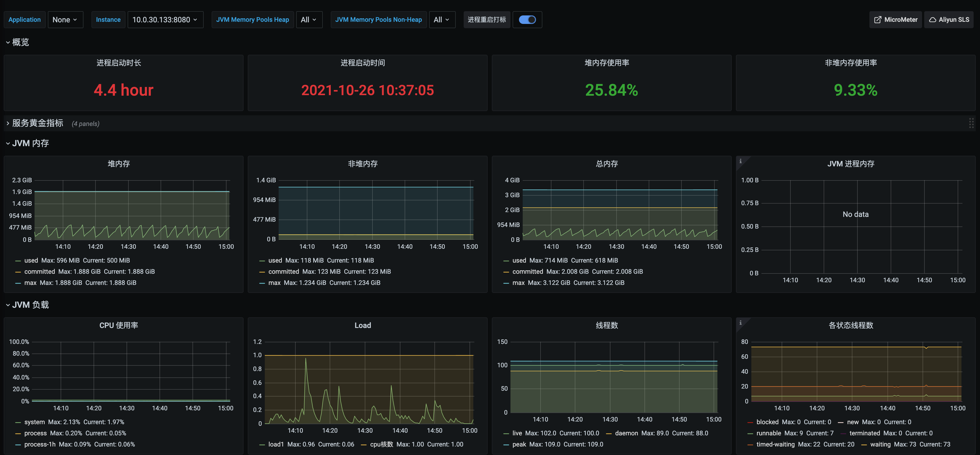Screen dimensions: 980x455
Task: Expand the 服务黄金指标 row
Action: [37, 123]
